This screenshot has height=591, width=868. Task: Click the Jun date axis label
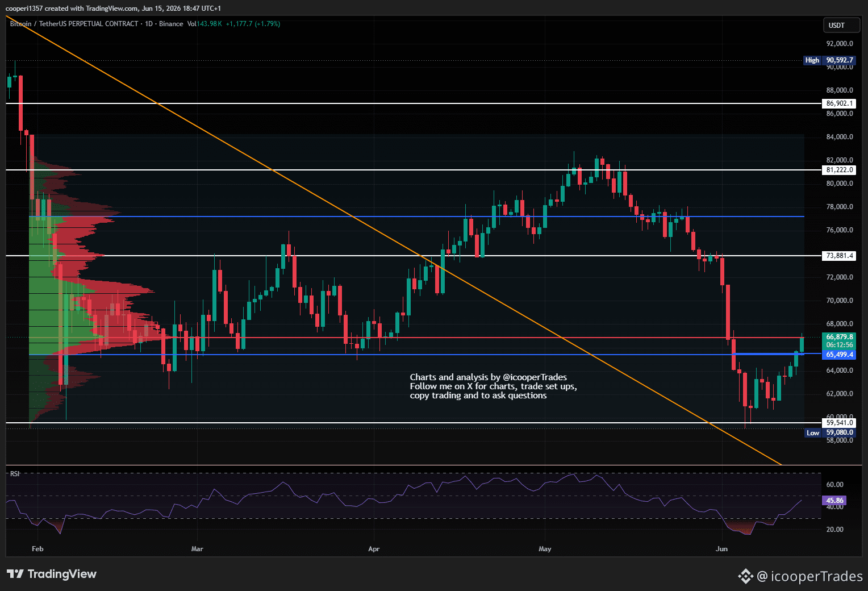[721, 549]
